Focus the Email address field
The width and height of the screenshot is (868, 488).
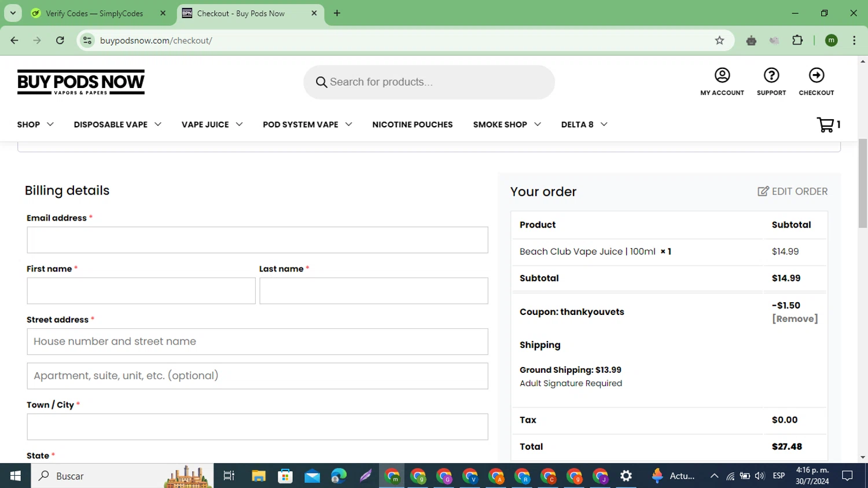click(258, 240)
